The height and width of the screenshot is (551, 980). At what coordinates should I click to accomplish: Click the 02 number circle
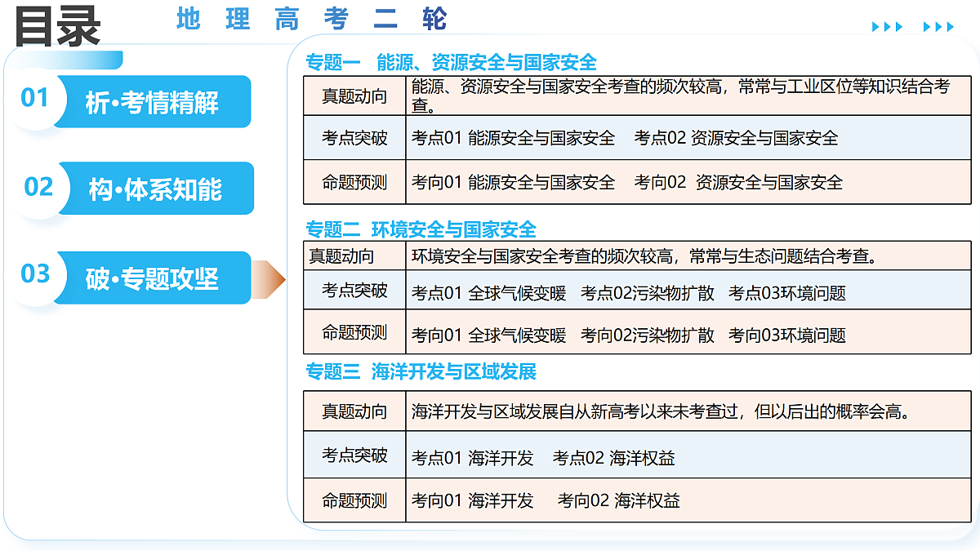point(38,187)
